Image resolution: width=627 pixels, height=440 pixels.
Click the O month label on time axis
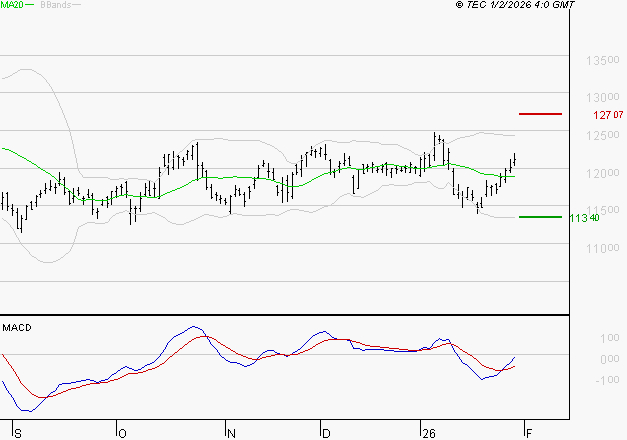pos(123,432)
